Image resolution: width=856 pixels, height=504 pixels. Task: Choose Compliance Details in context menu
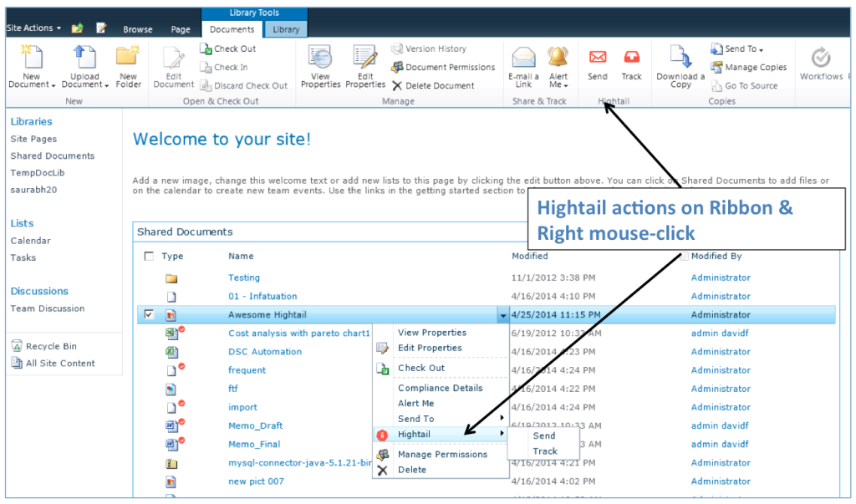[x=440, y=388]
